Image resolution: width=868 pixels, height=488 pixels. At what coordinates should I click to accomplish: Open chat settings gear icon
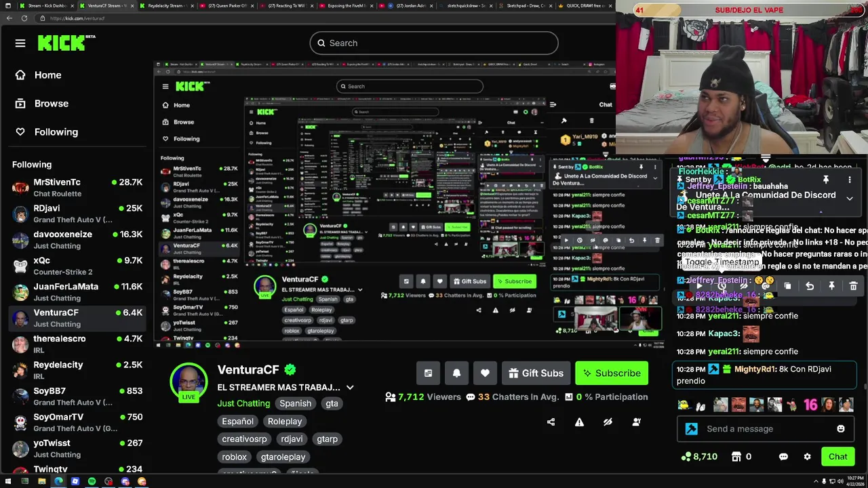pos(807,457)
